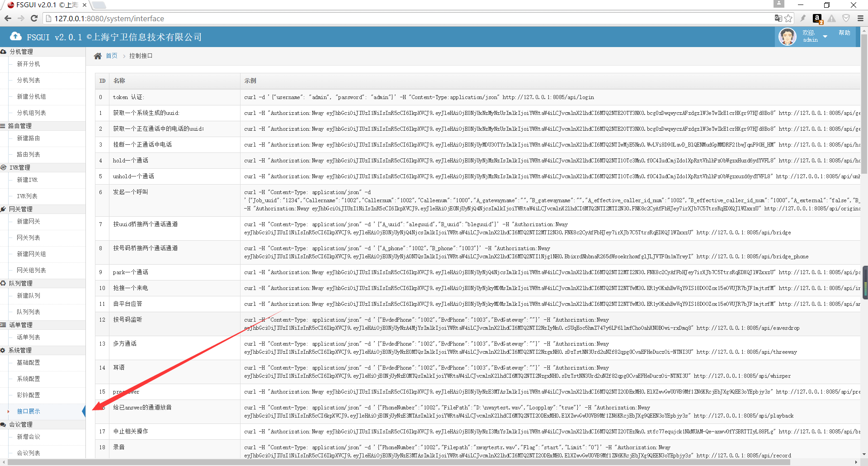Toggle the 系统管理 sidebar group

tap(20, 350)
